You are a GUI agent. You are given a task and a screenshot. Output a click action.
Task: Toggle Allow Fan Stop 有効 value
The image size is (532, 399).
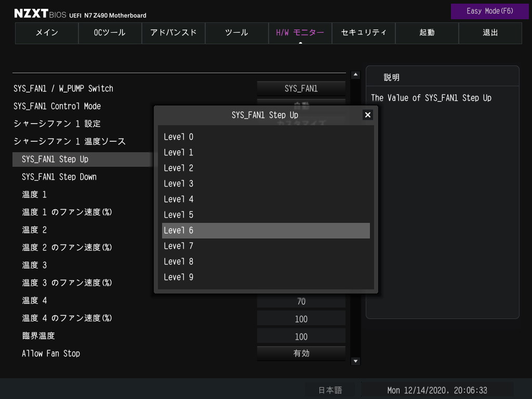(x=301, y=353)
